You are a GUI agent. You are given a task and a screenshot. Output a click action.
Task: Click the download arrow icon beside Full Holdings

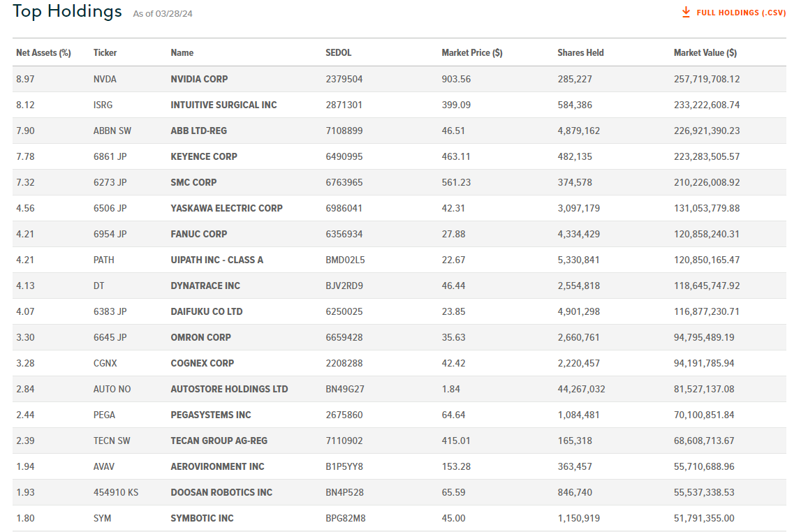(686, 12)
